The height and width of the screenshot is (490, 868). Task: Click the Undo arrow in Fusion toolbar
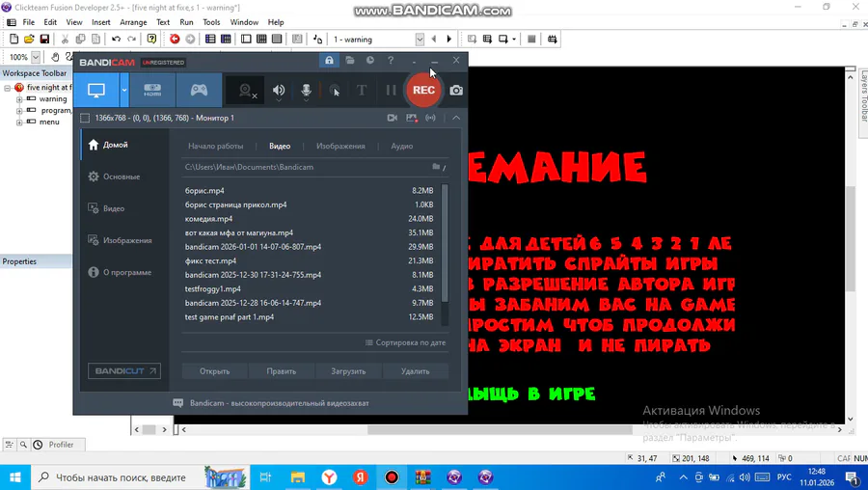(117, 39)
